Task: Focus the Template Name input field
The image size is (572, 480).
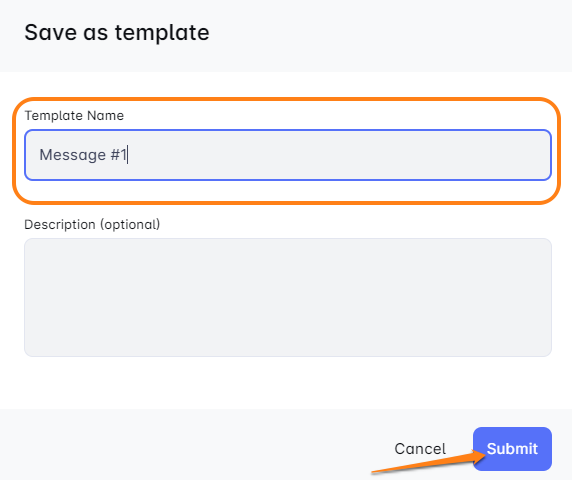Action: (288, 155)
